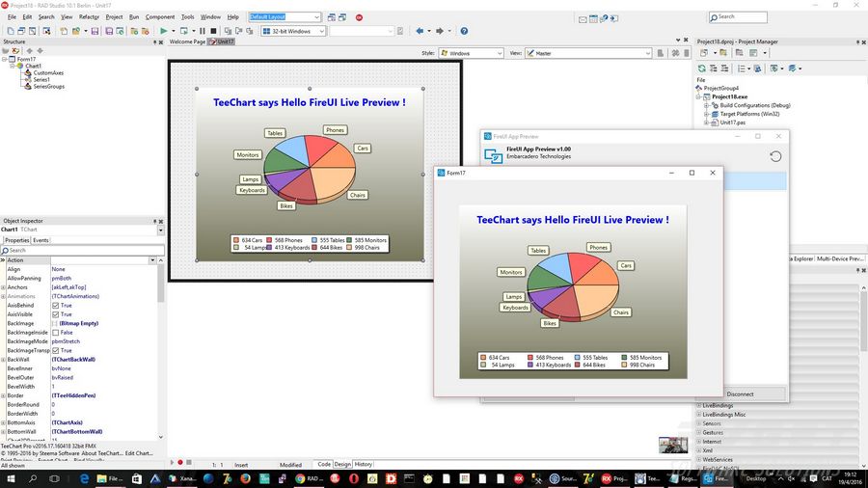Open the View Master dropdown
868x488 pixels.
click(648, 53)
